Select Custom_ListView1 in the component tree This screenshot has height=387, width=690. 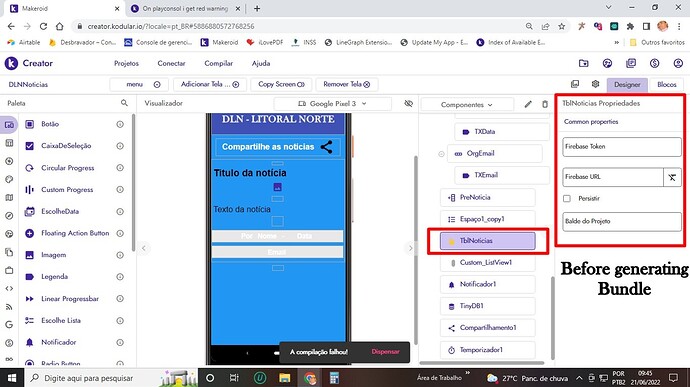tap(488, 263)
